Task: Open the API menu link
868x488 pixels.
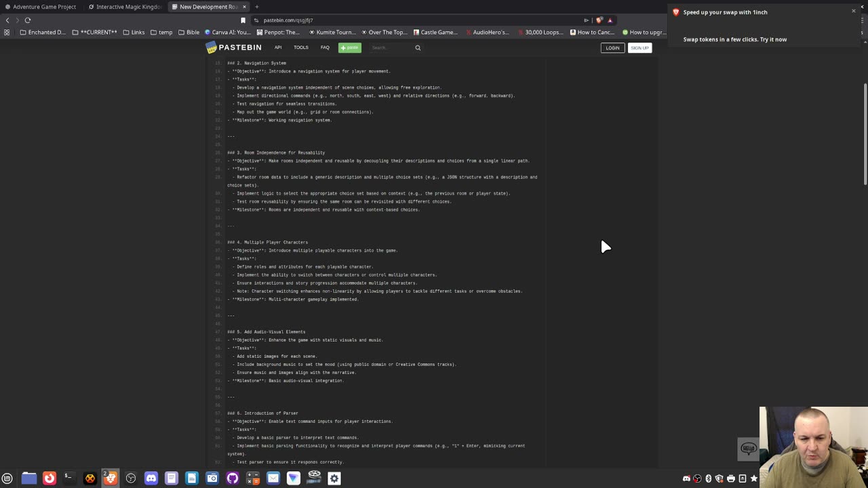Action: [x=278, y=47]
